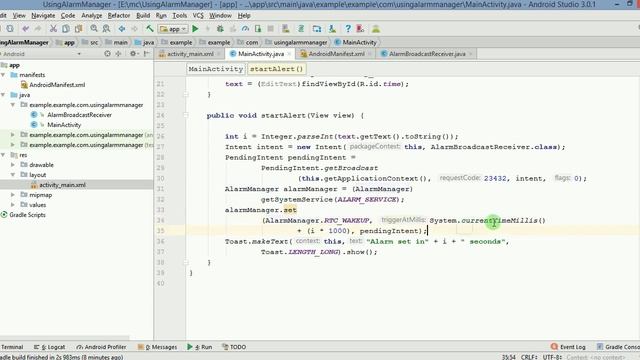Click the Make Project hammer icon

coord(150,29)
